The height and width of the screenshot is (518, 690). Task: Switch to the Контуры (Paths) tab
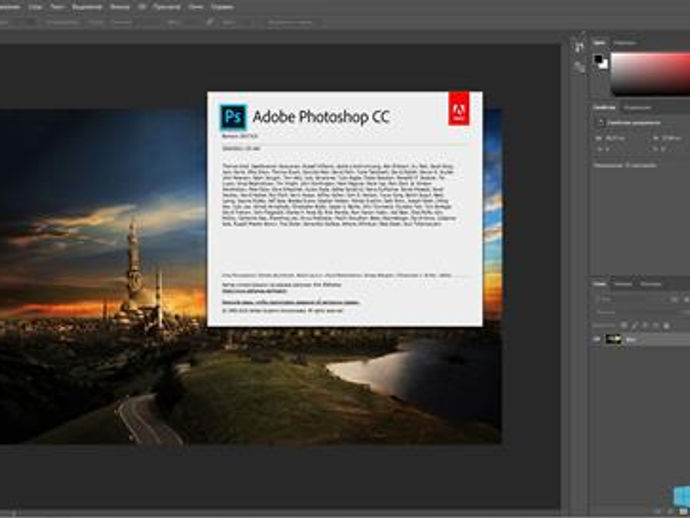pos(650,284)
